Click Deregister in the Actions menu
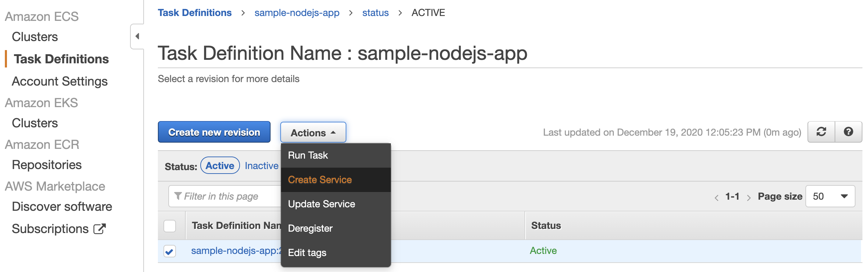This screenshot has width=868, height=272. coord(310,229)
